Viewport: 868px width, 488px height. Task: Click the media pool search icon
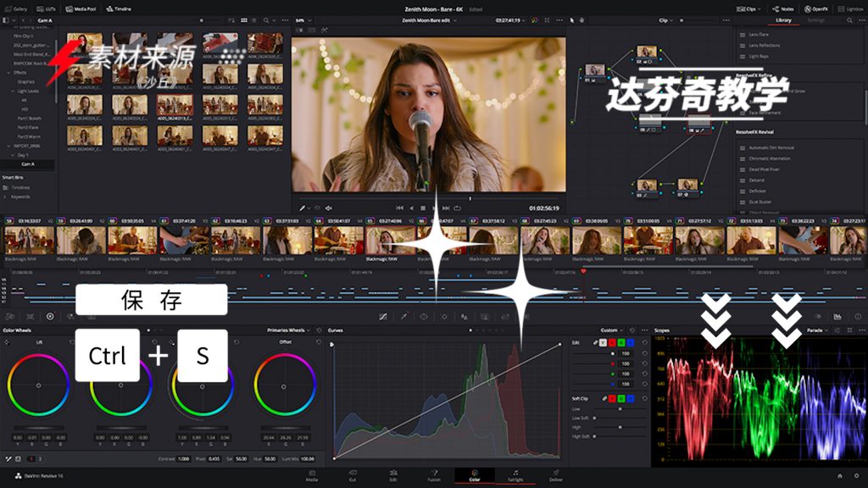pyautogui.click(x=266, y=20)
